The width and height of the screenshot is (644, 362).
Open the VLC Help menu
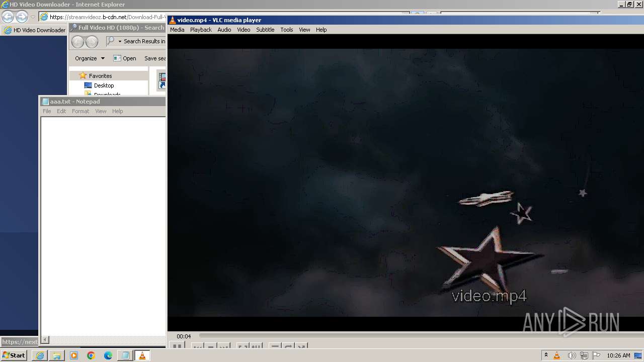coord(321,30)
